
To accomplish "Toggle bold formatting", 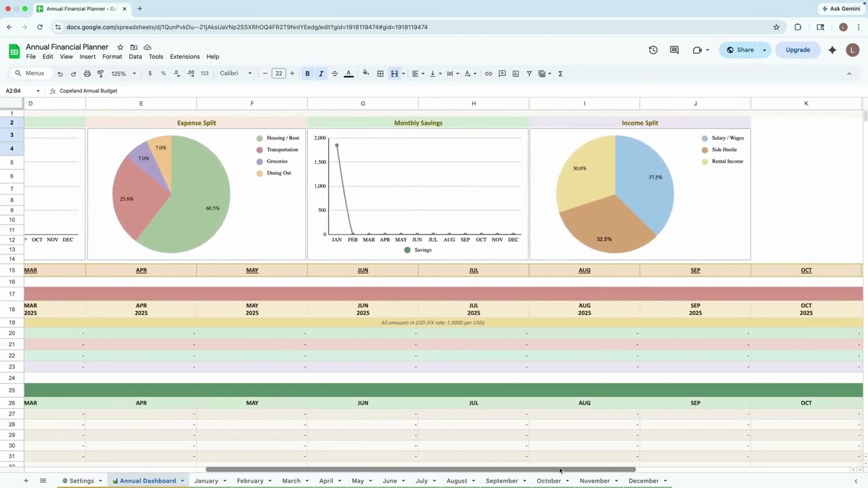I will tap(307, 74).
